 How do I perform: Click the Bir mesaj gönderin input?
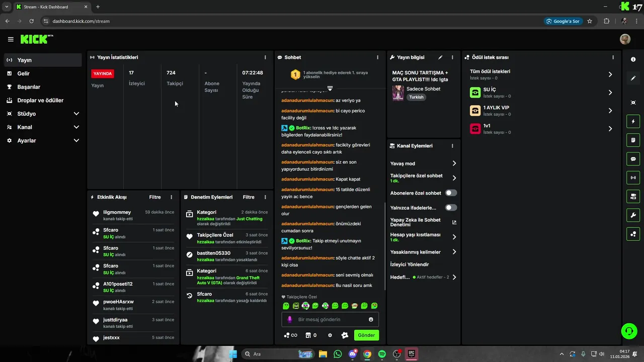tap(330, 319)
